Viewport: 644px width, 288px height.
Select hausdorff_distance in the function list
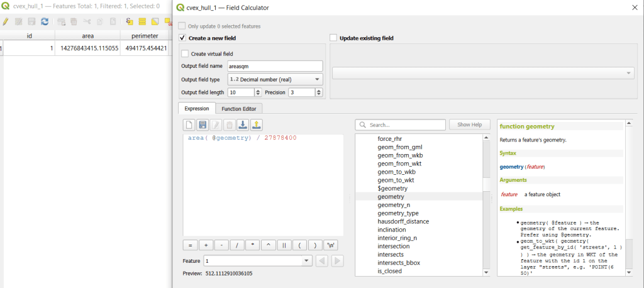403,221
